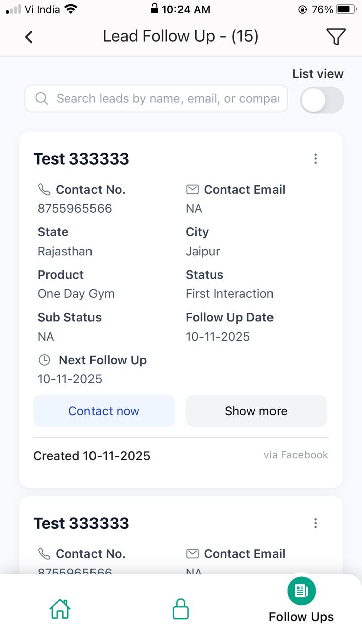Select the Follow Ups tab

click(x=301, y=601)
